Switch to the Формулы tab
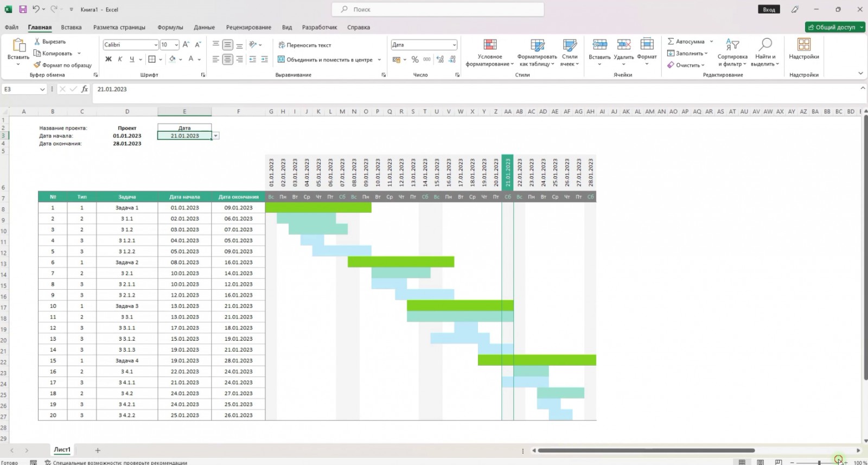The height and width of the screenshot is (465, 868). coord(170,27)
